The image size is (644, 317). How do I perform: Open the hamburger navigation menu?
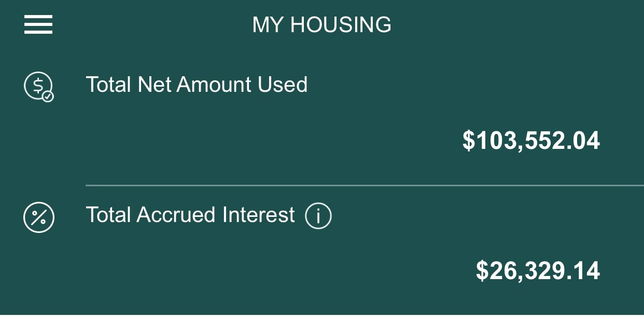click(x=38, y=24)
